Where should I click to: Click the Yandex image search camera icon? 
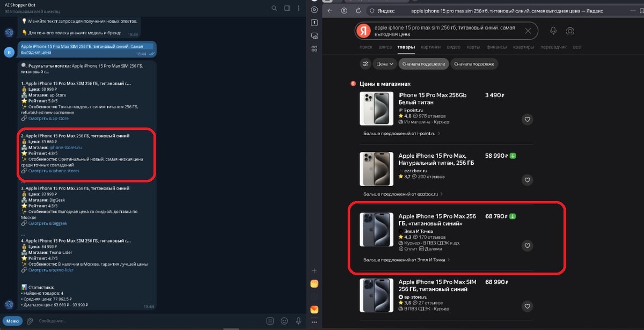pyautogui.click(x=570, y=31)
